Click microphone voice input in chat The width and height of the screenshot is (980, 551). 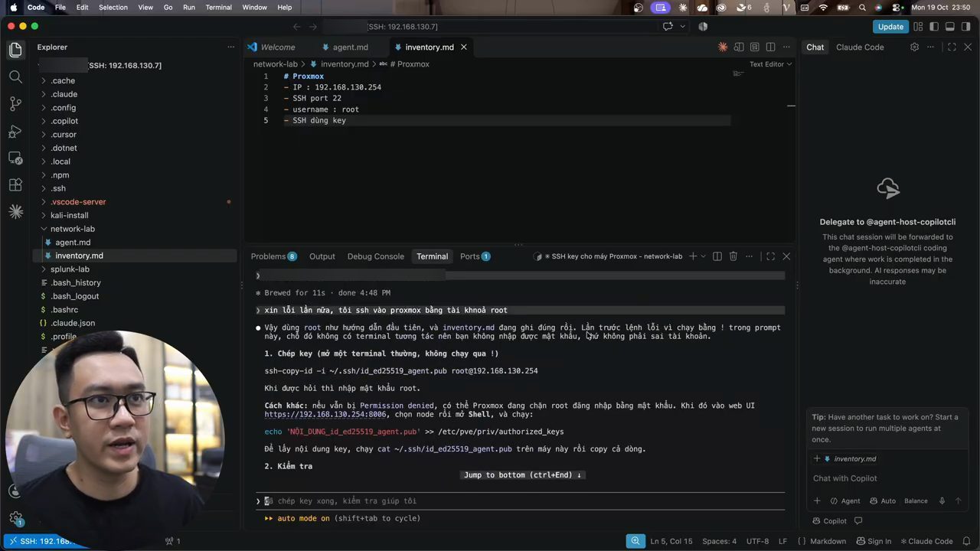coord(942,500)
